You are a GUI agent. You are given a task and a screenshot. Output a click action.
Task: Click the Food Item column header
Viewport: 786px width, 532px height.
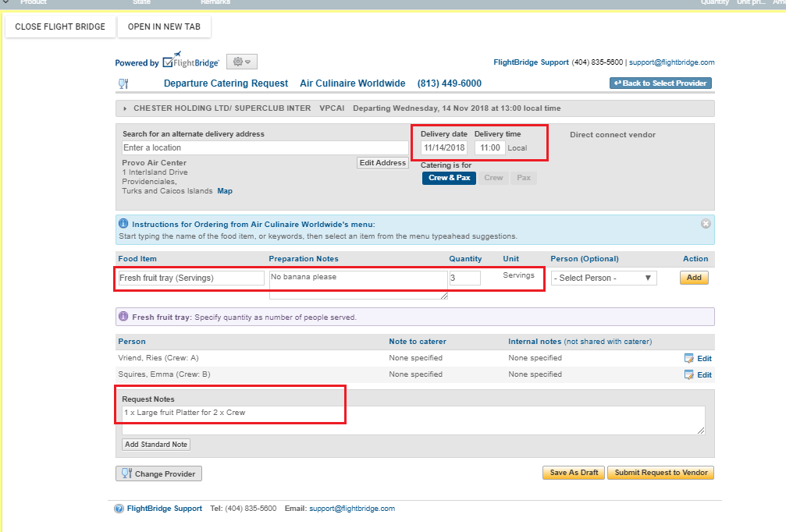[x=137, y=259]
